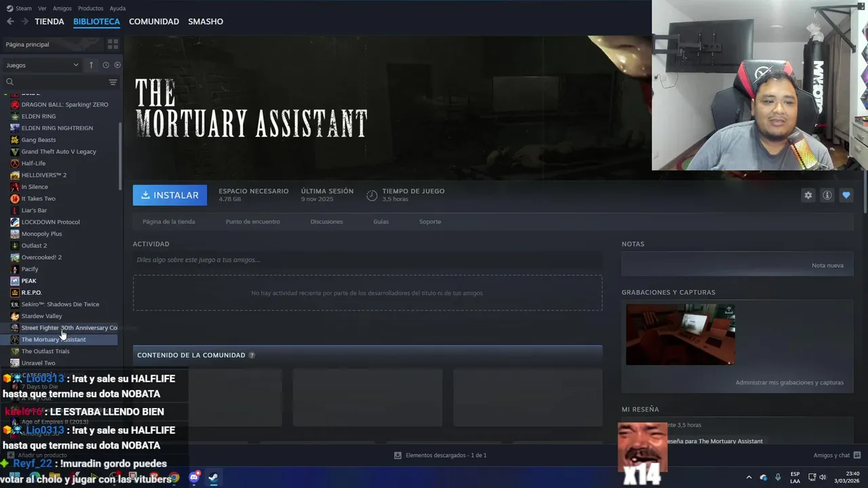Open the BIBLIOTECA tab
868x488 pixels.
[96, 22]
